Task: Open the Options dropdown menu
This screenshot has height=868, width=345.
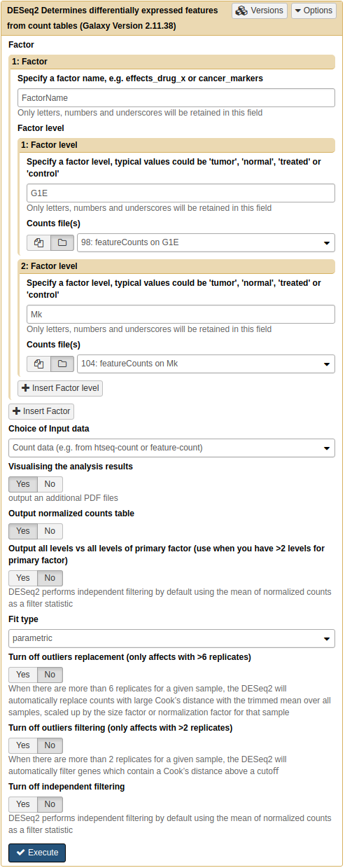Action: pyautogui.click(x=314, y=11)
